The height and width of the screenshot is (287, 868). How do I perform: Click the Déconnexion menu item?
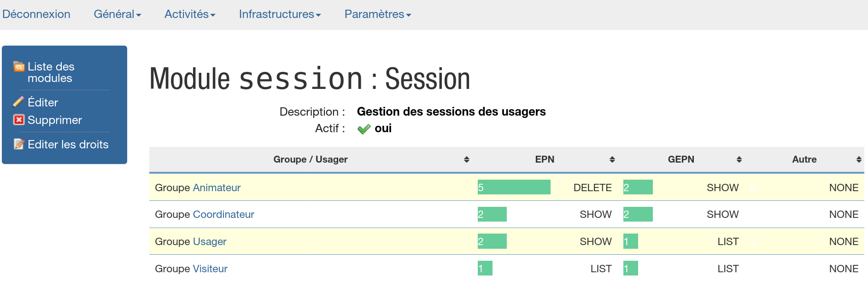tap(36, 14)
